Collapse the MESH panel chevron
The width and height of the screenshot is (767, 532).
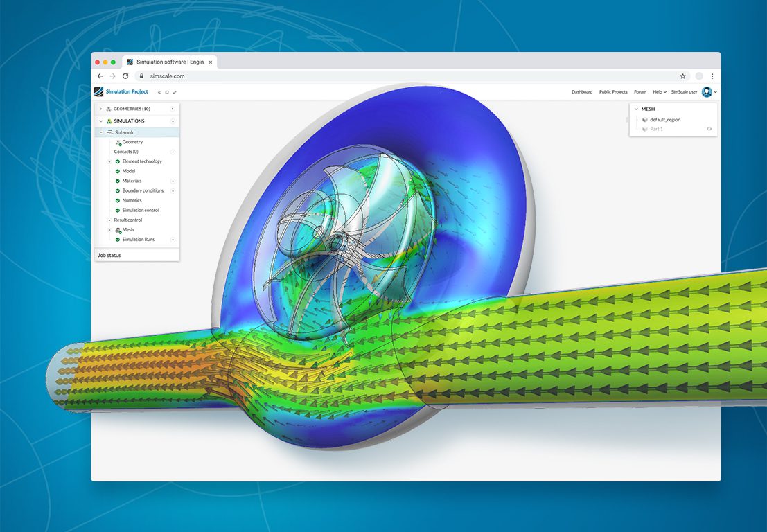pos(636,109)
